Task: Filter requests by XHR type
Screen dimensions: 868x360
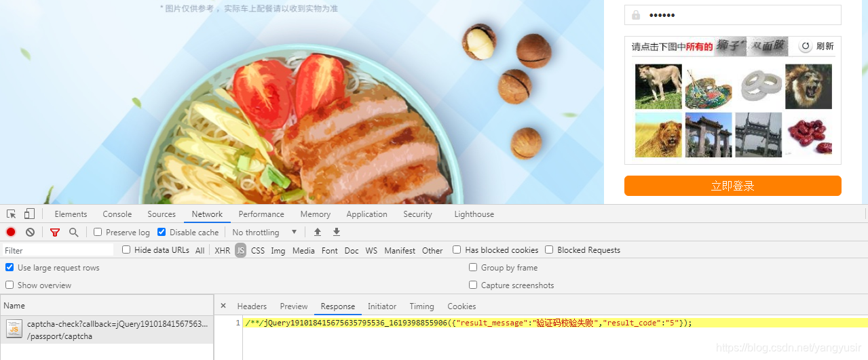Action: point(223,250)
